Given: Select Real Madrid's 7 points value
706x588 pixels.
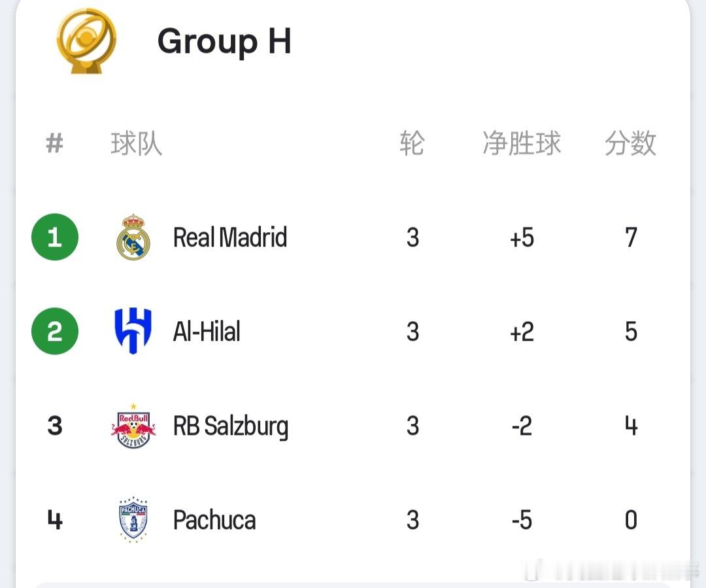Looking at the screenshot, I should [x=631, y=237].
